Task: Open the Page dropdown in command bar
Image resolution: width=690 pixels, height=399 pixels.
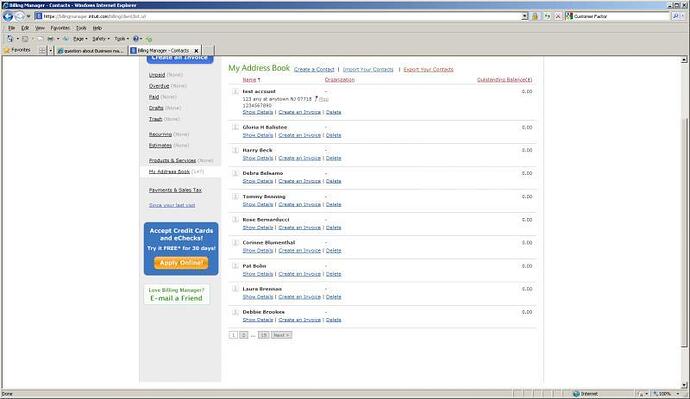Action: pyautogui.click(x=80, y=39)
